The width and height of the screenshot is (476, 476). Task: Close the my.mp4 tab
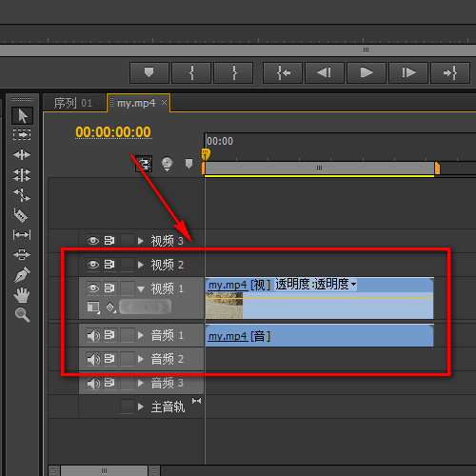pos(164,103)
